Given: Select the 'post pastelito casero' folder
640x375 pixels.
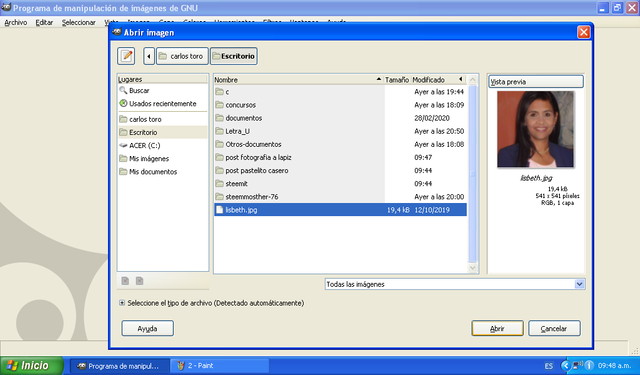Looking at the screenshot, I should [340, 170].
